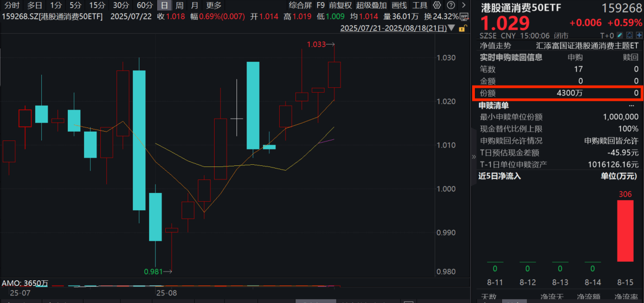Add ETF to watchlist with plus icon
Screen dimensions: 644x303
(x=639, y=35)
